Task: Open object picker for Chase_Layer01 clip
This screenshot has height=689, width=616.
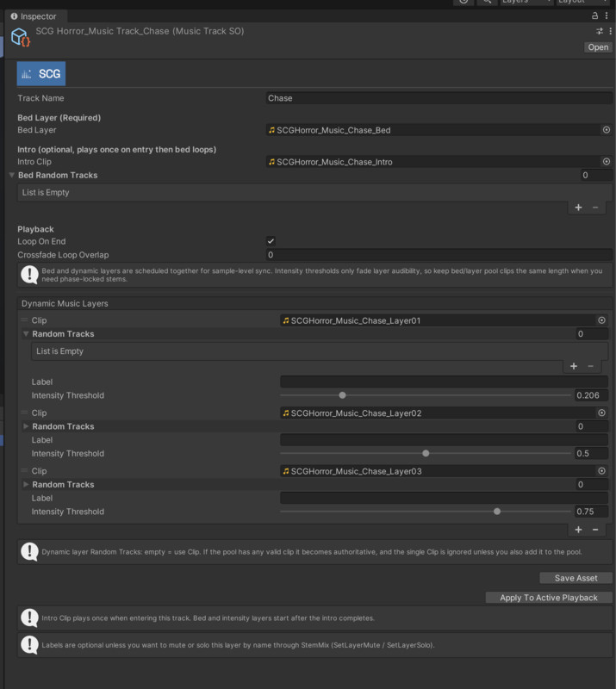Action: click(601, 320)
